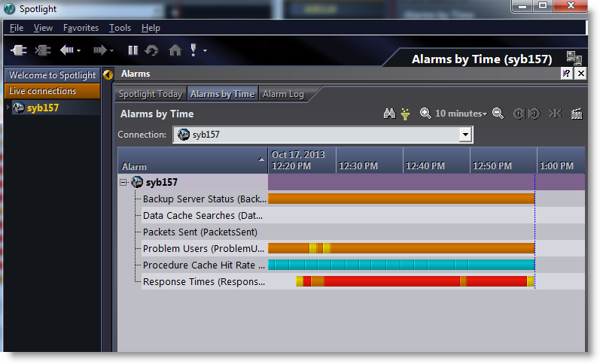This screenshot has height=364, width=600.
Task: Collapse the sidebar with the round arrow button
Action: tap(108, 74)
